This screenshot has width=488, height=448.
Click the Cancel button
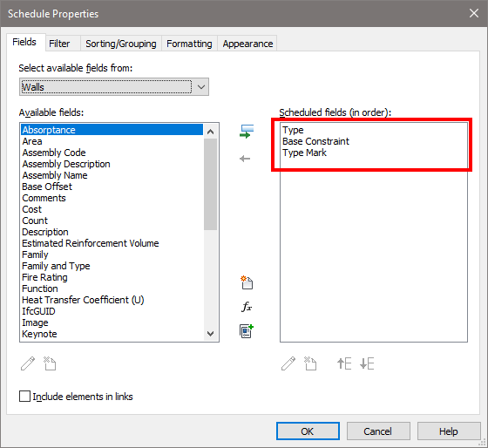coord(378,431)
